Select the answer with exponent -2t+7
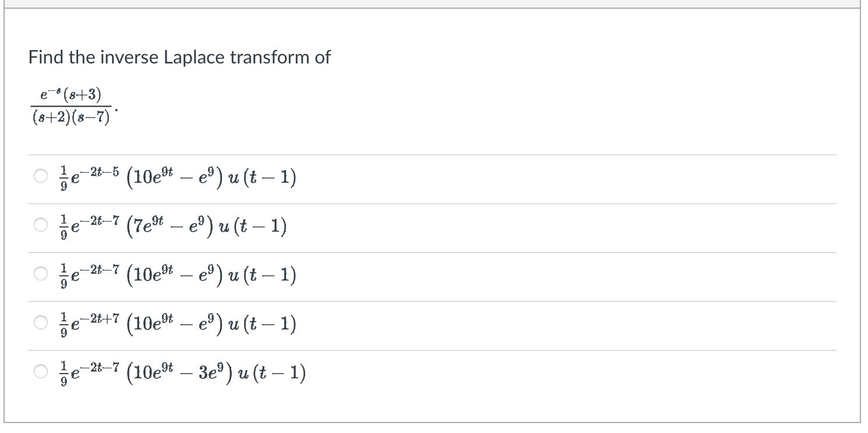 [40, 324]
